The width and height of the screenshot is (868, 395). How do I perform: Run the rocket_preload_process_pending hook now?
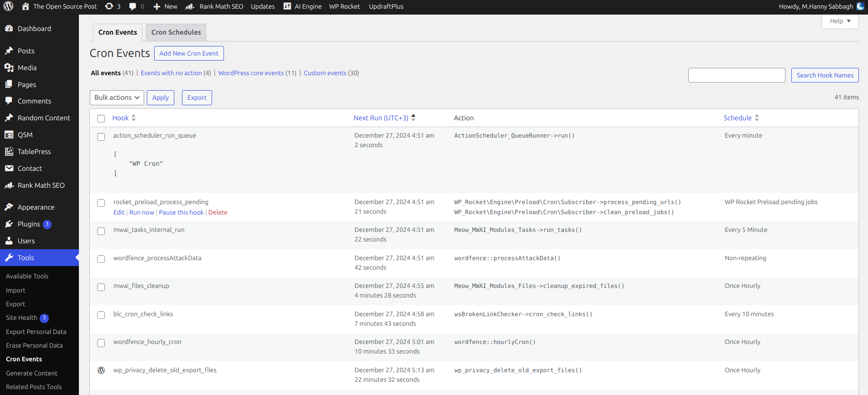(x=142, y=213)
